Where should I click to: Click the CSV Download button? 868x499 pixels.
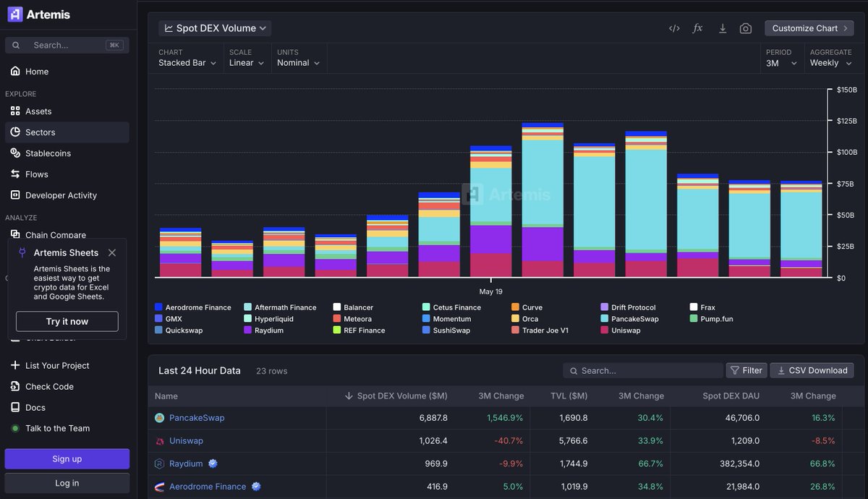(x=811, y=370)
